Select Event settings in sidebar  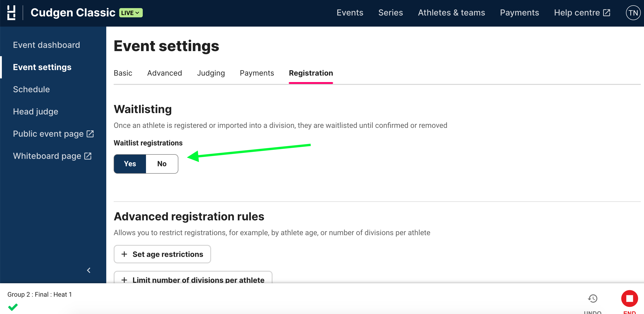[x=42, y=67]
